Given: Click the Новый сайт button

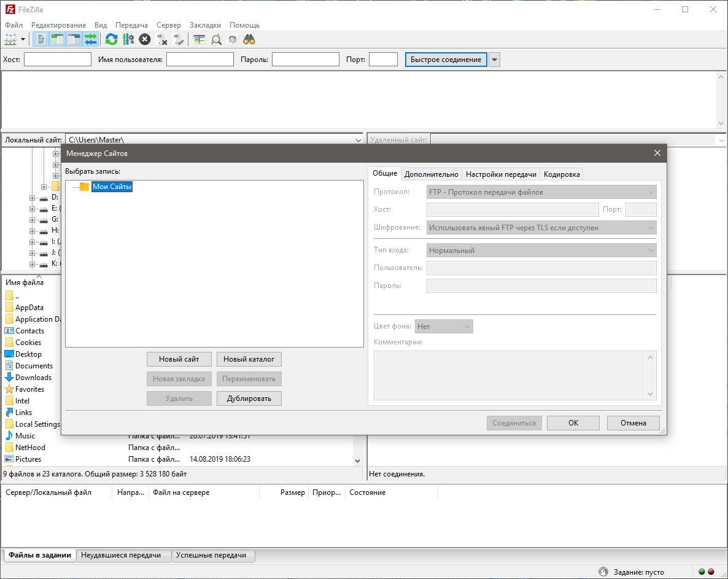Looking at the screenshot, I should pos(179,359).
